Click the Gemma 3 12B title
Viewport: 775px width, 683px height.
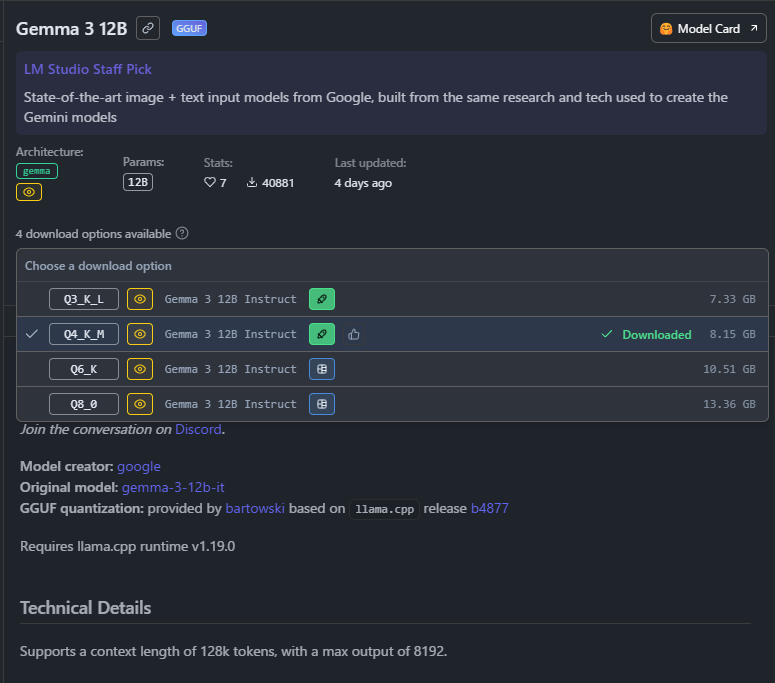72,29
